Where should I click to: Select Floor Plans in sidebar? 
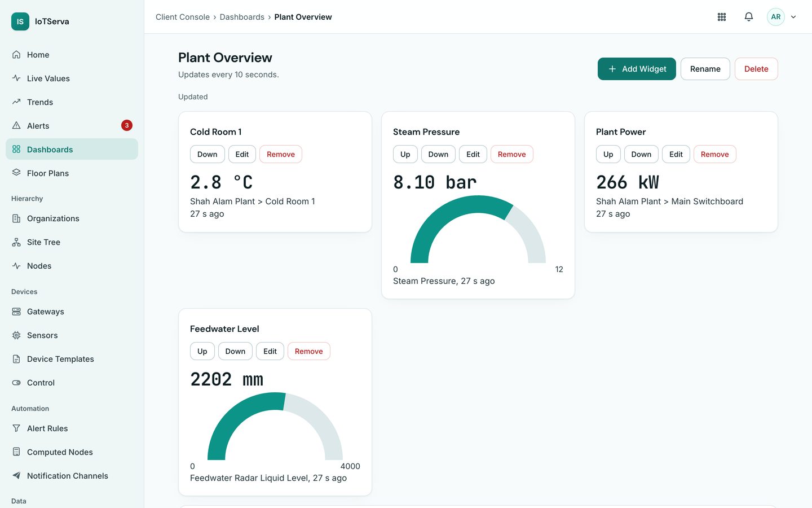point(72,173)
